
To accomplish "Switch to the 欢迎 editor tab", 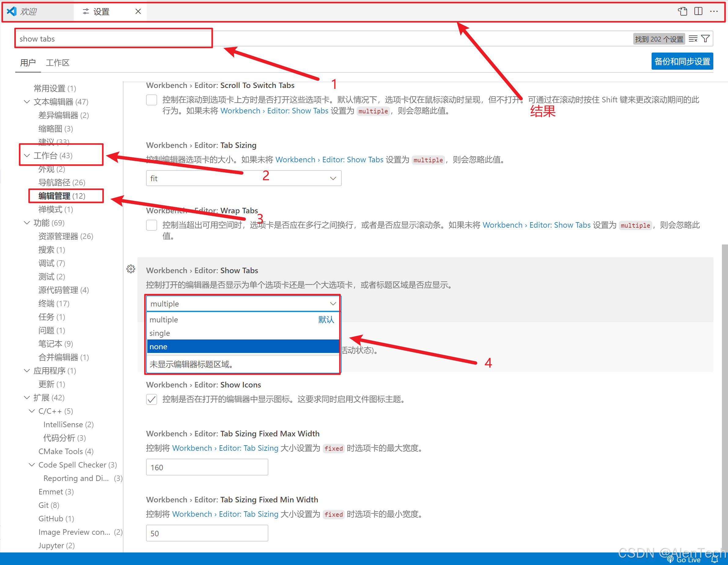I will tap(28, 12).
